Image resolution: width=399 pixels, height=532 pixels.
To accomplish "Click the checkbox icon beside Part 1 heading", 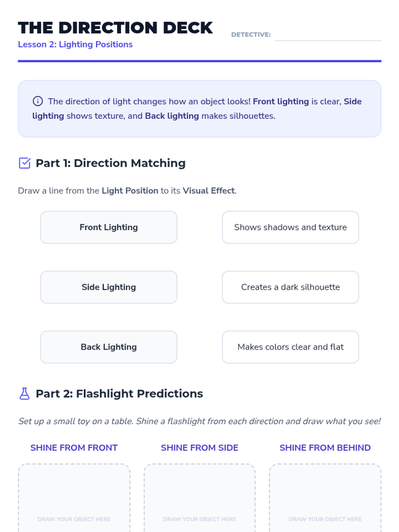I will pos(25,163).
